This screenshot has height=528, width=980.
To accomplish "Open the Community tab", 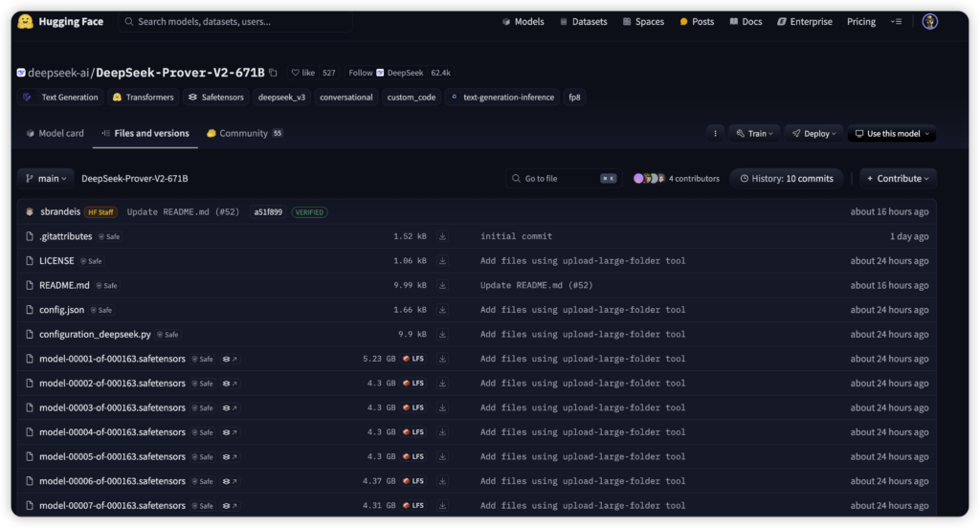I will [244, 133].
